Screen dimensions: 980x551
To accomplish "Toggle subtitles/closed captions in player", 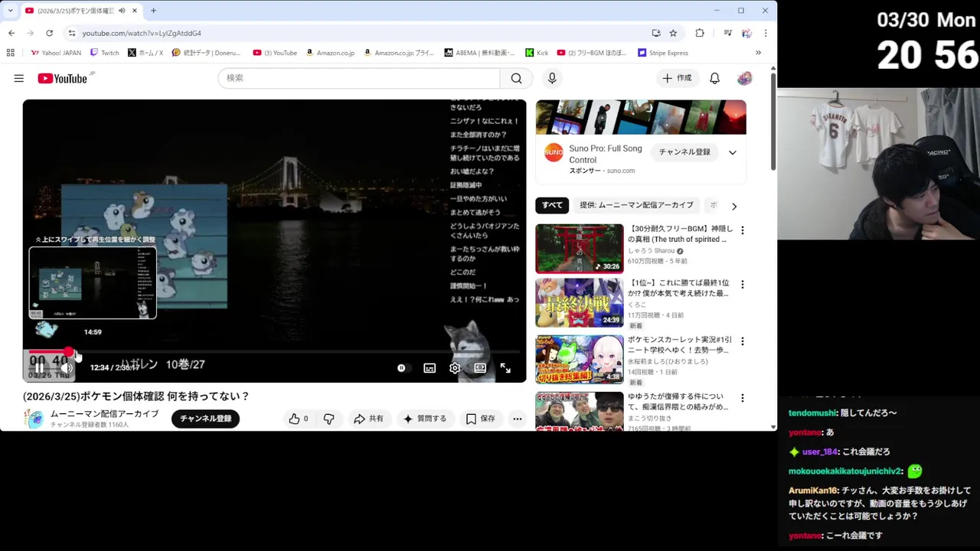I will [x=430, y=368].
